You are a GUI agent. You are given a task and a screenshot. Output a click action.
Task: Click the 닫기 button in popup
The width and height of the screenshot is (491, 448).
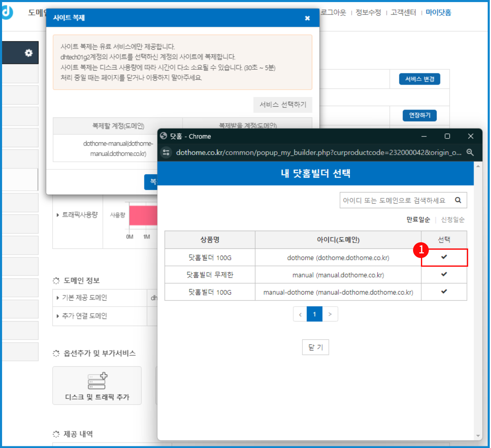315,347
